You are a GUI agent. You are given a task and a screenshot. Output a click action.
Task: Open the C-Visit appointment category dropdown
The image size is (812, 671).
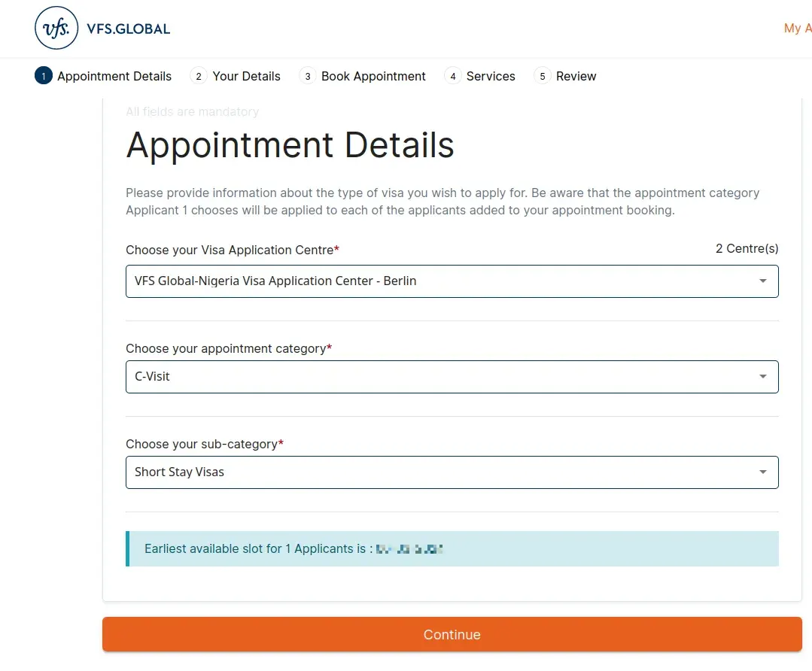pos(452,376)
